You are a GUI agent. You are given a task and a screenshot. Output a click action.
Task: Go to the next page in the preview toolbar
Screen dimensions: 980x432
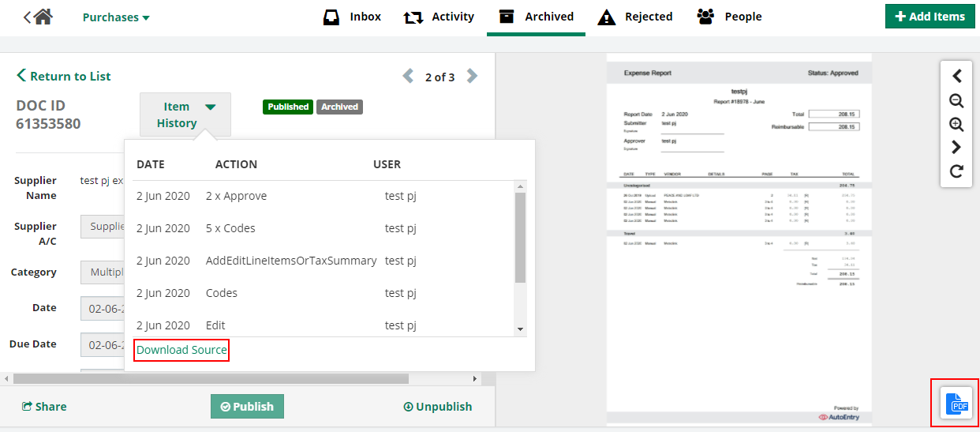(956, 147)
